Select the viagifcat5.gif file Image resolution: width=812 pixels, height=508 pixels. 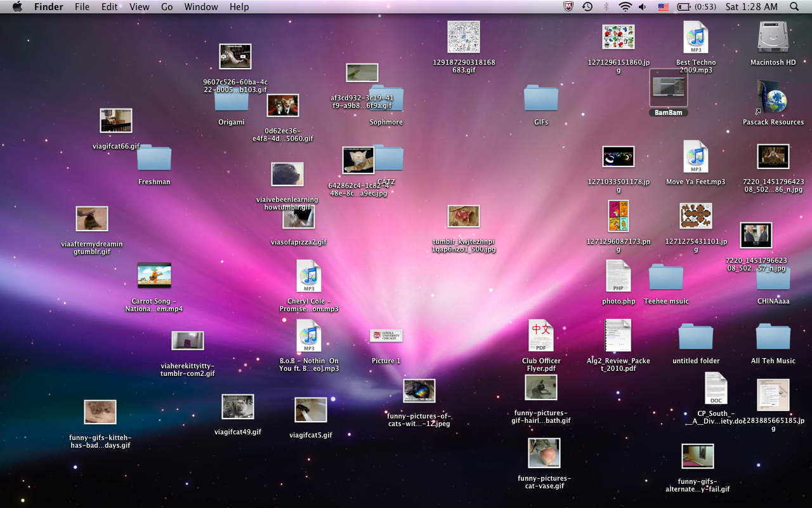pyautogui.click(x=311, y=410)
